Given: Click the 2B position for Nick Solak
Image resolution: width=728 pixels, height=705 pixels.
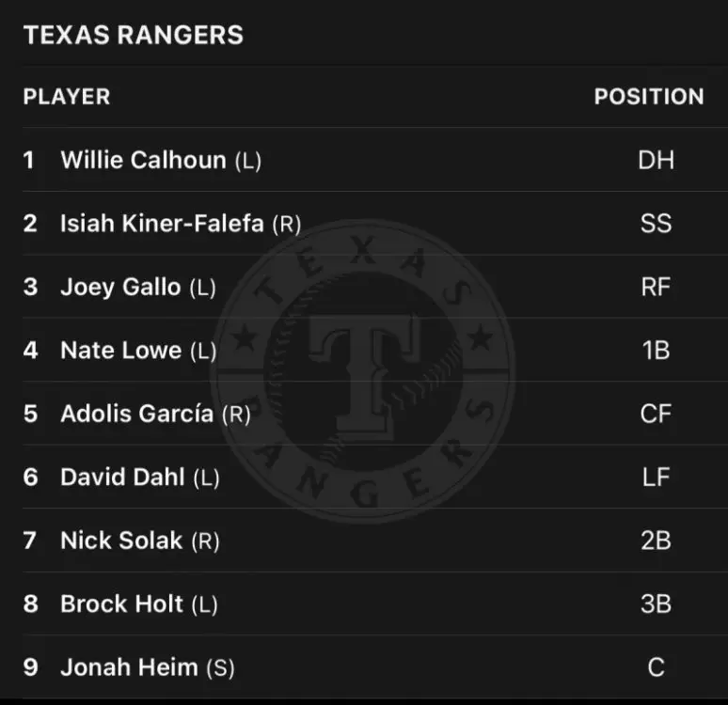Looking at the screenshot, I should [x=656, y=540].
